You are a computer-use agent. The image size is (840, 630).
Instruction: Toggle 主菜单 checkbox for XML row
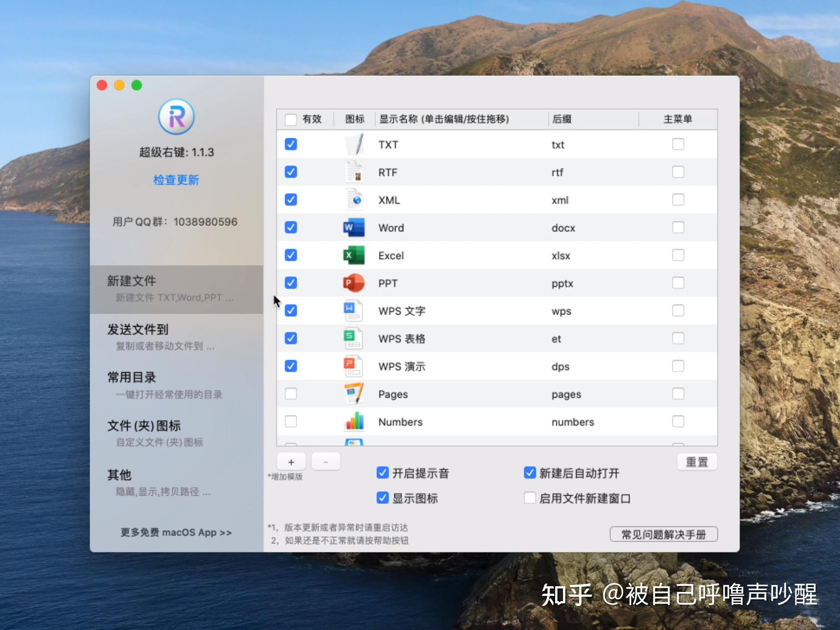click(678, 199)
